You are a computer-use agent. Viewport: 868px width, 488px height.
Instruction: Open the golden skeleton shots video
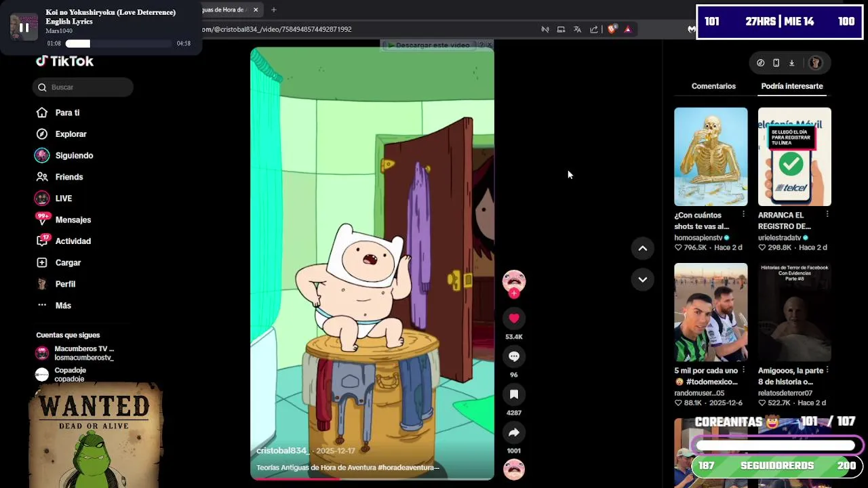pos(711,157)
